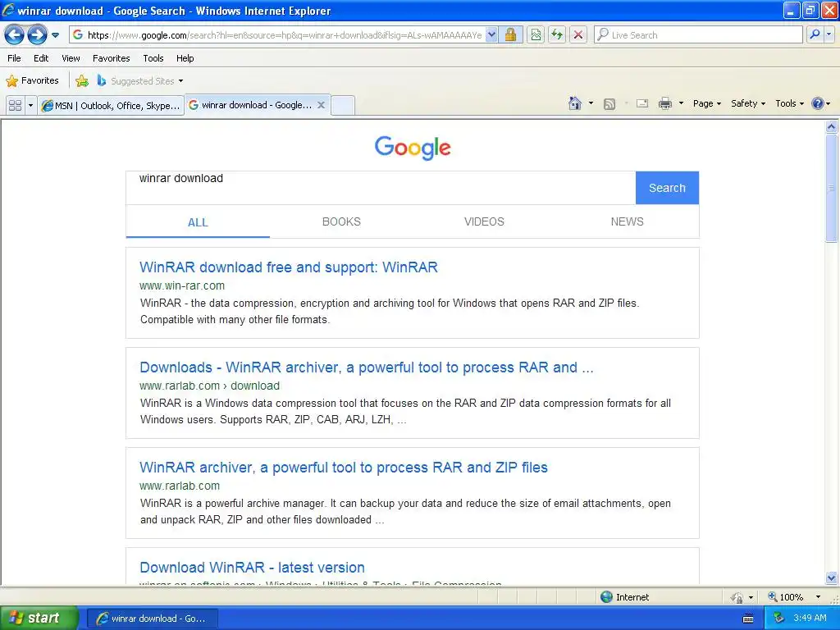Open the File menu
This screenshot has height=630, width=840.
tap(15, 58)
